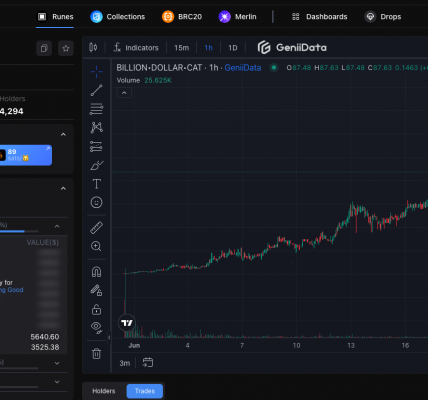Viewport: 428px width, 400px height.
Task: Open the Drops page
Action: pyautogui.click(x=383, y=17)
